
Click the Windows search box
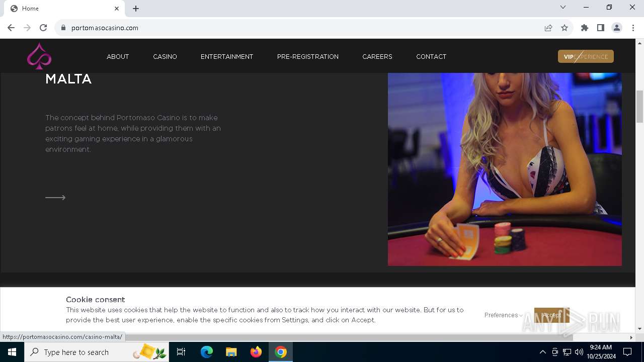coord(97,352)
